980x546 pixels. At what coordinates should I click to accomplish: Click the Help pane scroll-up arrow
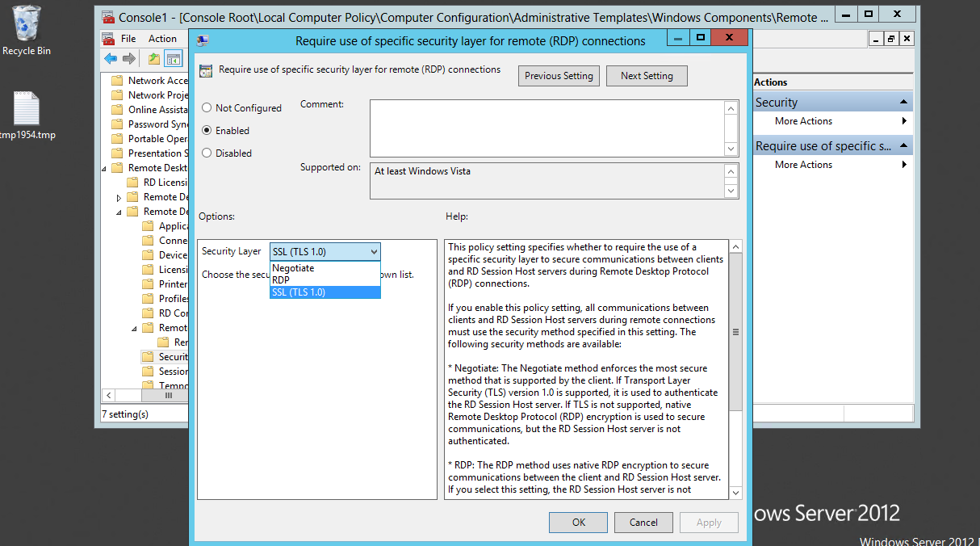click(x=735, y=246)
